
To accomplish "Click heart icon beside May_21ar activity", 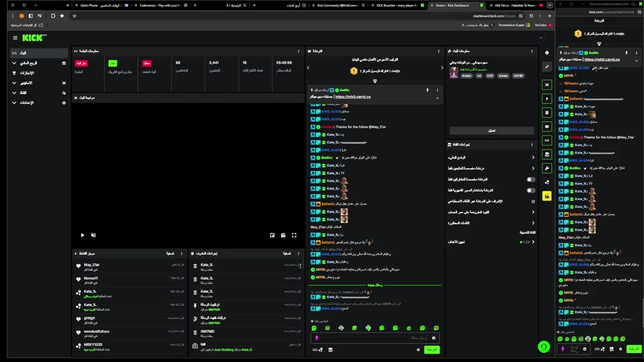I will point(78,266).
